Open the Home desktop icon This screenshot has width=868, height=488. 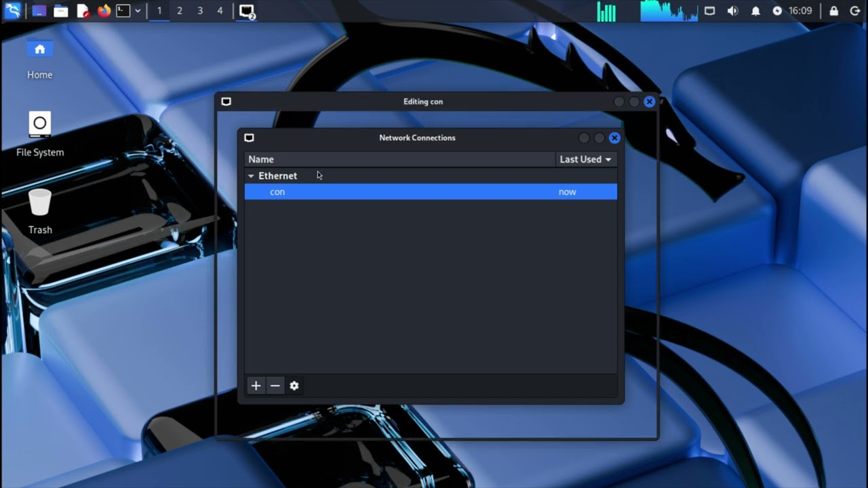click(x=39, y=59)
